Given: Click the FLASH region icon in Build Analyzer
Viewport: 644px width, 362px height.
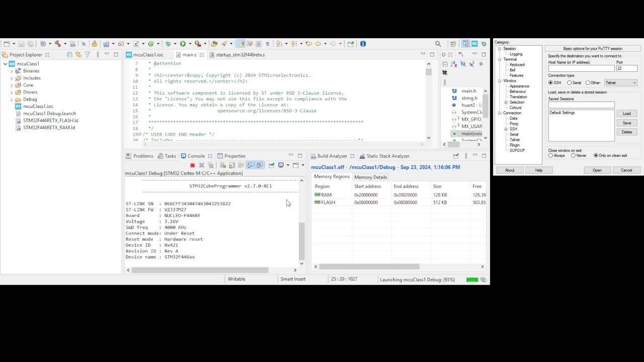Looking at the screenshot, I should 317,202.
